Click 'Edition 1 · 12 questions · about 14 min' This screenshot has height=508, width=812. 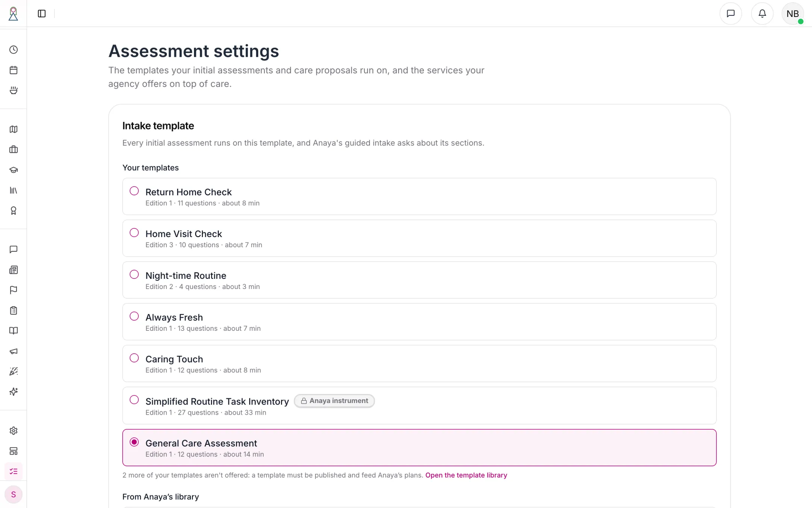(205, 454)
